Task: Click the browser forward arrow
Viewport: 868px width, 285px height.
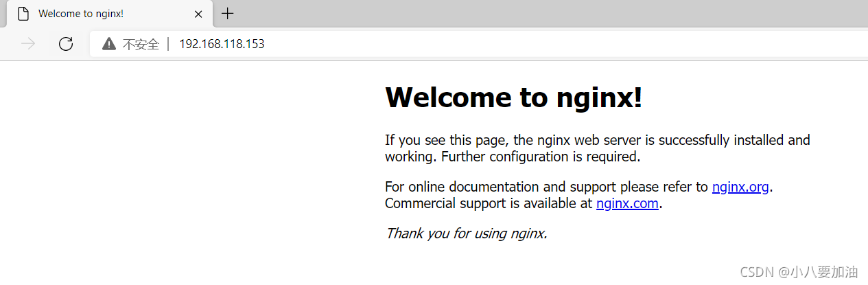Action: (28, 44)
